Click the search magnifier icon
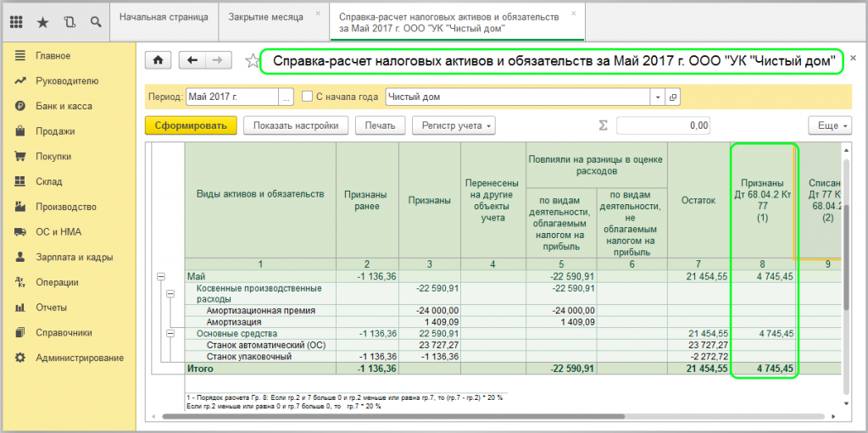 96,20
